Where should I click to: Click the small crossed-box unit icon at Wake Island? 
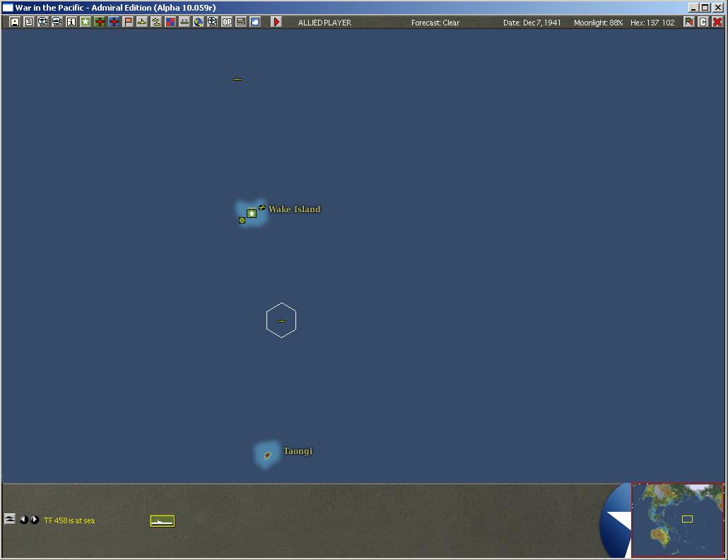coord(242,220)
